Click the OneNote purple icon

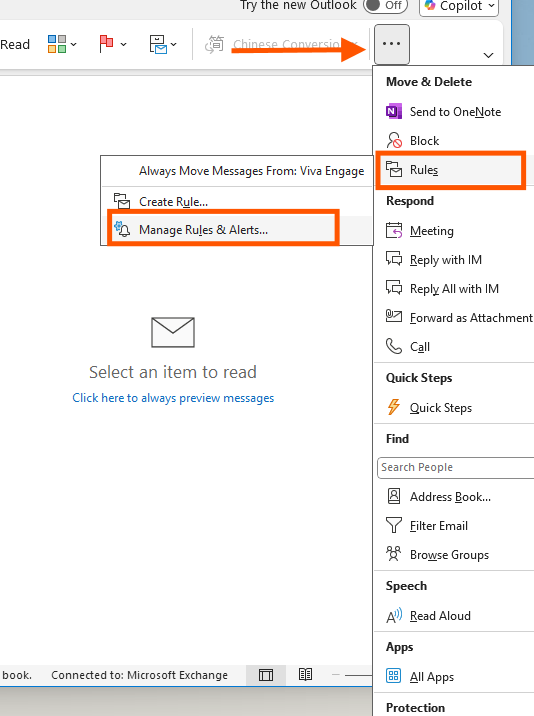tap(394, 111)
